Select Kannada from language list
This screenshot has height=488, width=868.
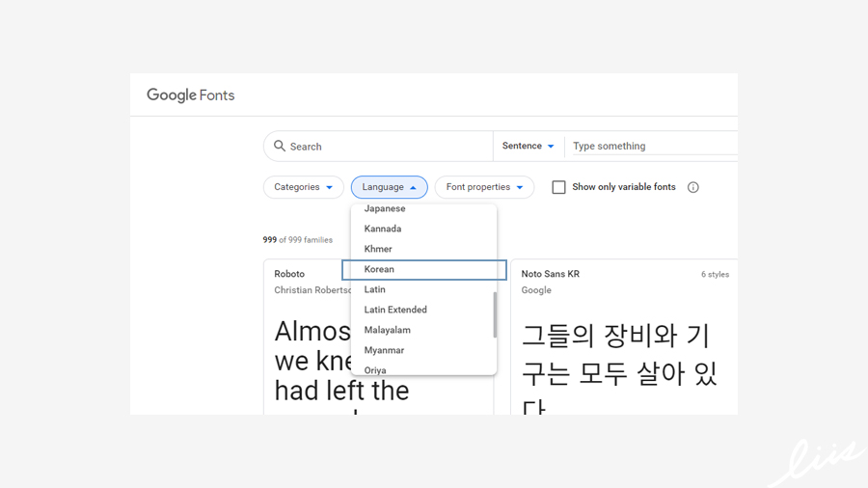(424, 229)
